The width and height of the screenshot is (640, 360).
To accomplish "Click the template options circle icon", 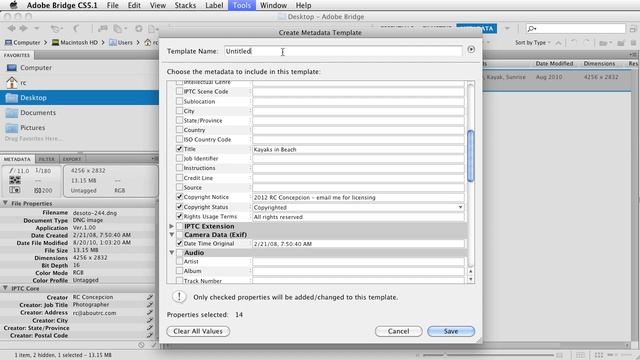I will tap(471, 50).
